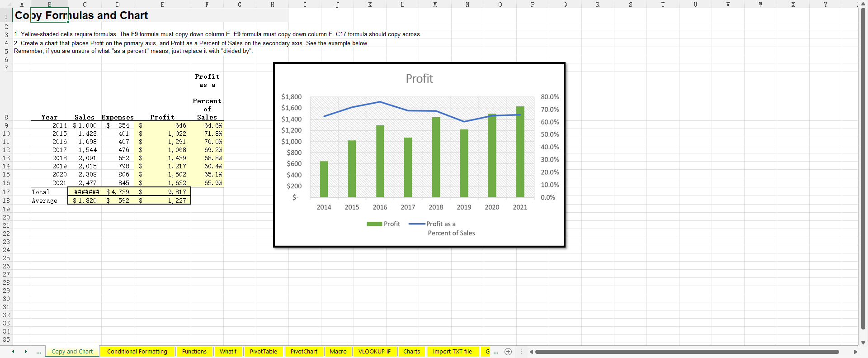Switch to the Import TXT file sheet
Screen dimensions: 868x358
point(453,352)
